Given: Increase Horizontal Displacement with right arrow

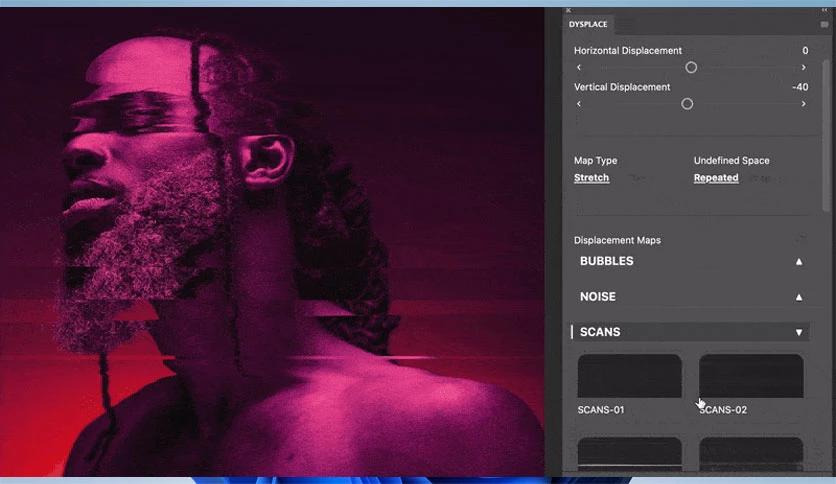Looking at the screenshot, I should [x=803, y=68].
